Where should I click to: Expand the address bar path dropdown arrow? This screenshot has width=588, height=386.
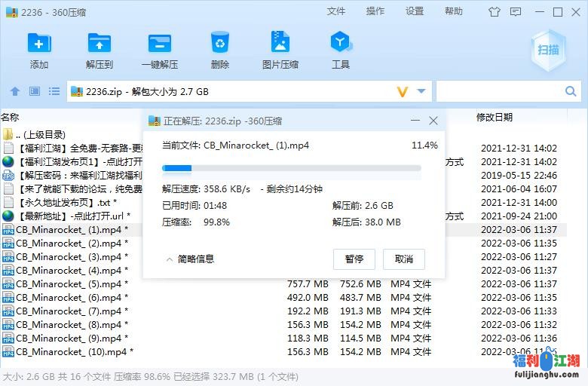[421, 92]
